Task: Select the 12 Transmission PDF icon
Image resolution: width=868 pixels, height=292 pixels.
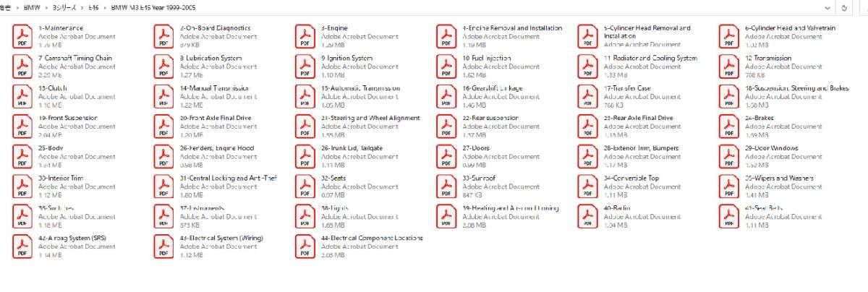Action: [730, 66]
